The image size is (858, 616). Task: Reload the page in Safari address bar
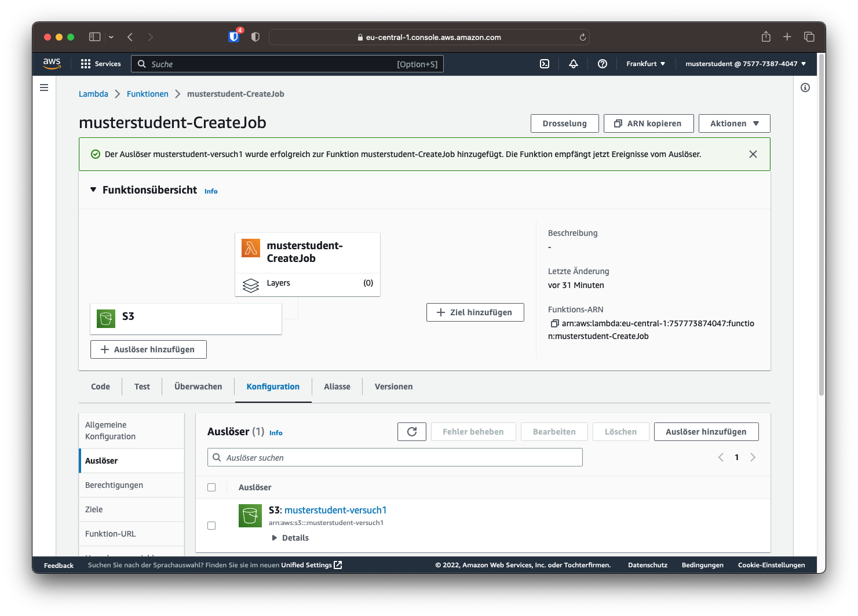(583, 37)
